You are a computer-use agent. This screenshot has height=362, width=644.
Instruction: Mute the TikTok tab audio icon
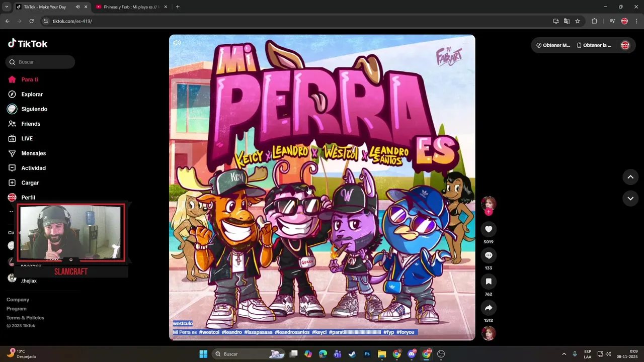(x=77, y=7)
